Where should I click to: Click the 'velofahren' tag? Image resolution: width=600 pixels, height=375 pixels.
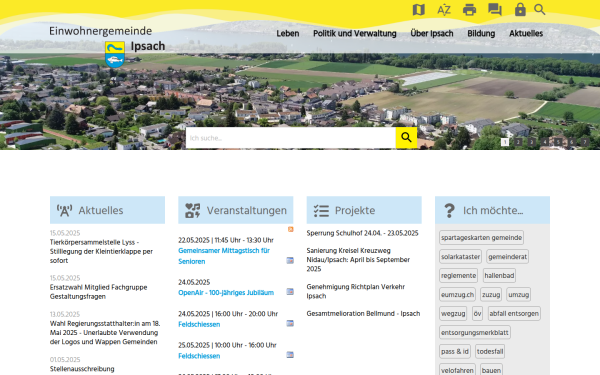(457, 370)
